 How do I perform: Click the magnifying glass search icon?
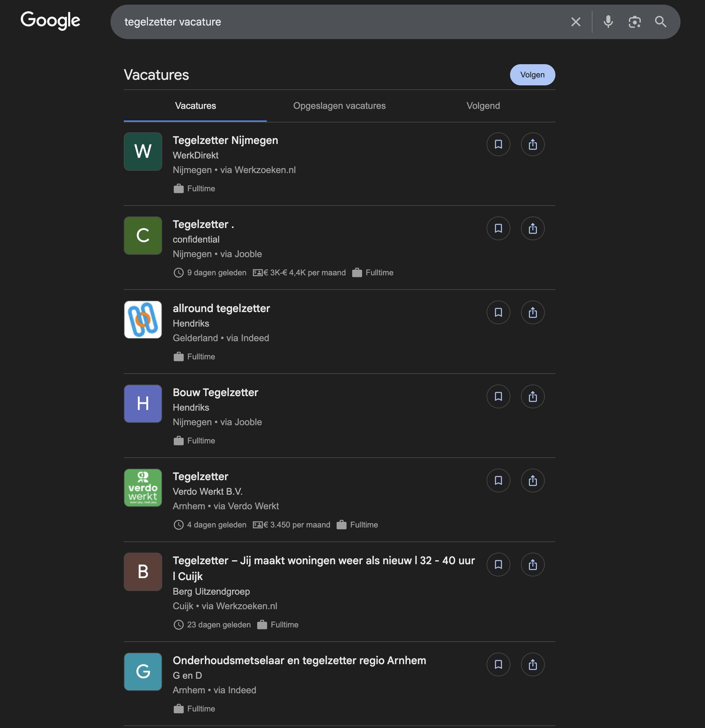pyautogui.click(x=660, y=22)
